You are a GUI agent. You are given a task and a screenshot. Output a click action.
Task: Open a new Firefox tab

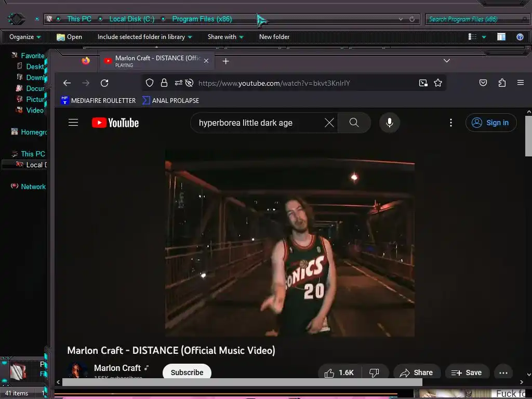click(225, 61)
